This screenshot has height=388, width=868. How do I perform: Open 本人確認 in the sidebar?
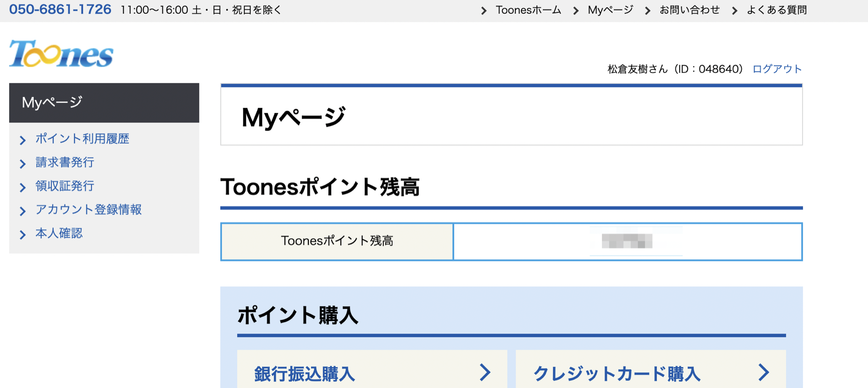click(x=59, y=233)
